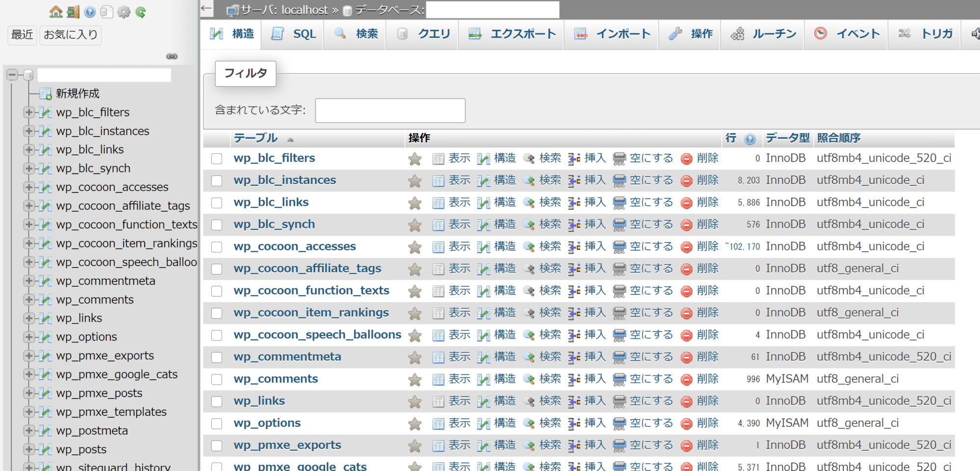
Task: Expand wp_postmeta tree node
Action: (28, 430)
